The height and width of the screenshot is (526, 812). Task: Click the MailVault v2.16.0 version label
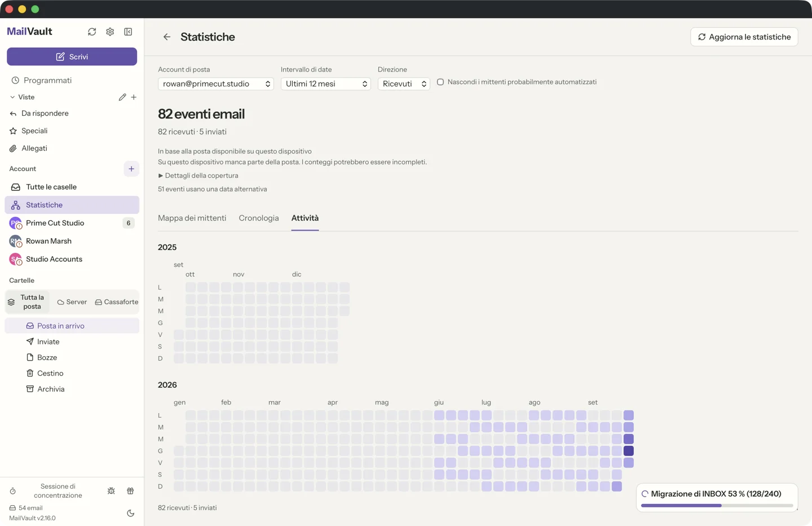point(32,518)
